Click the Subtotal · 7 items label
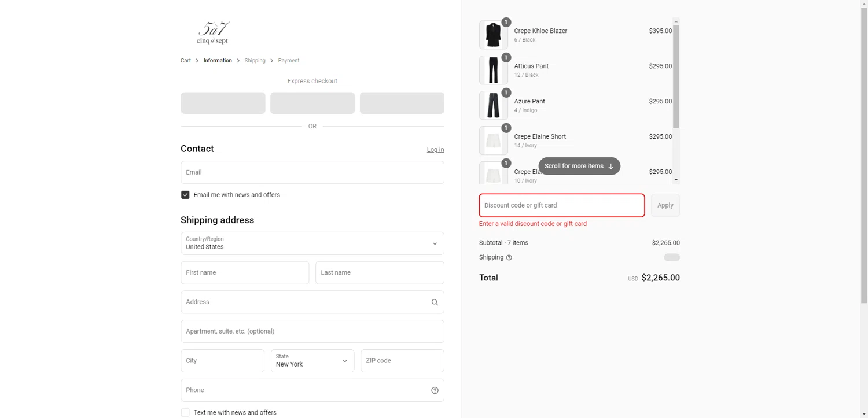Image resolution: width=868 pixels, height=418 pixels. point(503,243)
